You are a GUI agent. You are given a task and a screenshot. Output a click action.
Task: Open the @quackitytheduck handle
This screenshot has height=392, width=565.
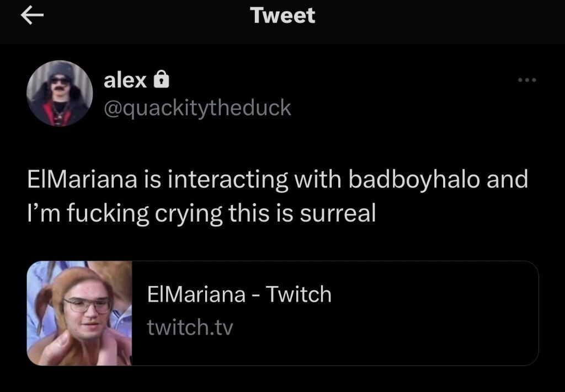[x=198, y=108]
